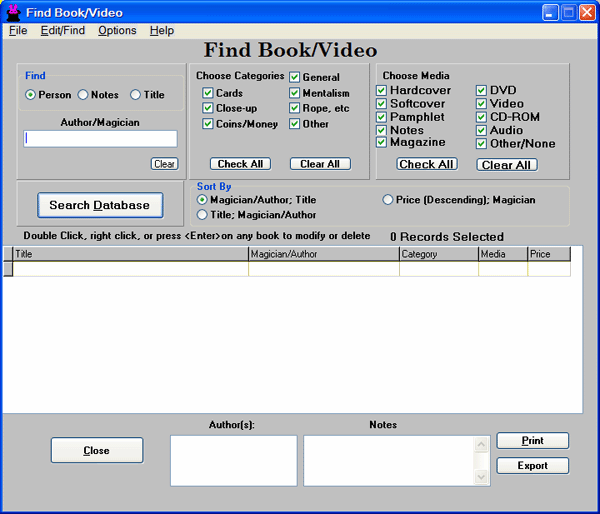Open the Help menu
This screenshot has height=514, width=600.
click(x=162, y=31)
